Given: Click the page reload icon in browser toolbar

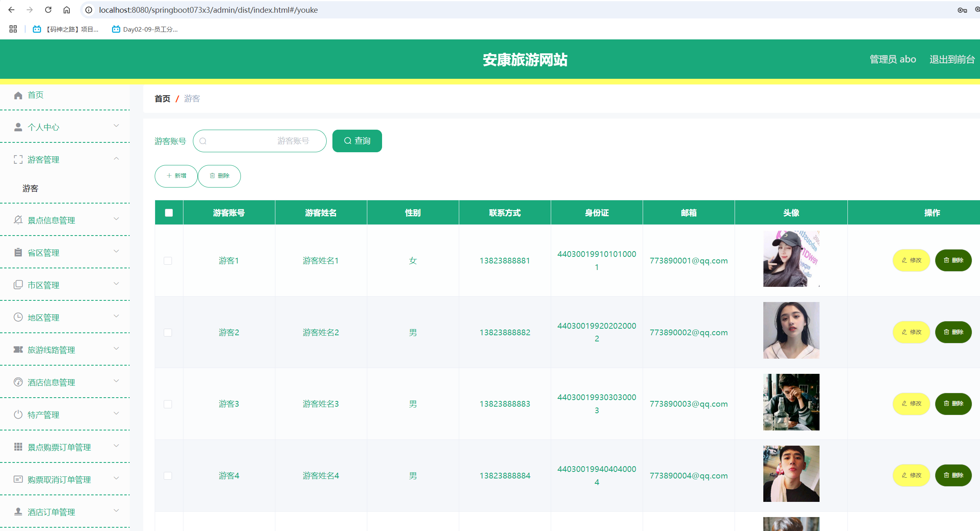Looking at the screenshot, I should 48,9.
